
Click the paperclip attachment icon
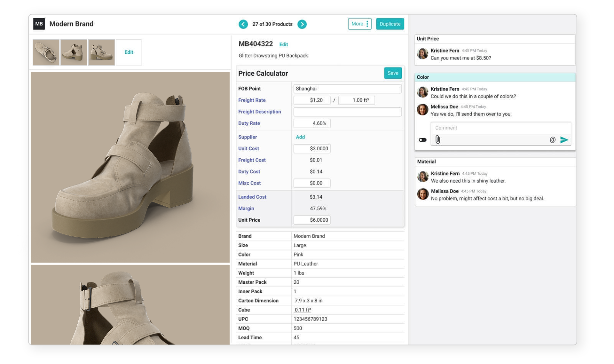[x=437, y=139]
